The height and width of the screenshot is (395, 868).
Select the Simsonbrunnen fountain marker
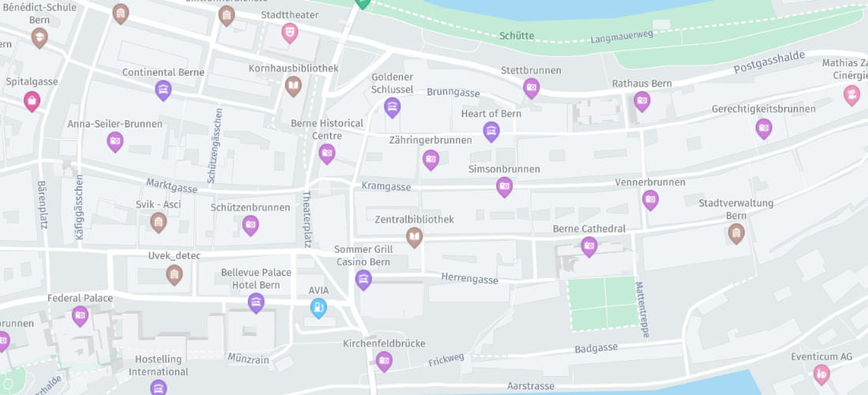pyautogui.click(x=505, y=187)
